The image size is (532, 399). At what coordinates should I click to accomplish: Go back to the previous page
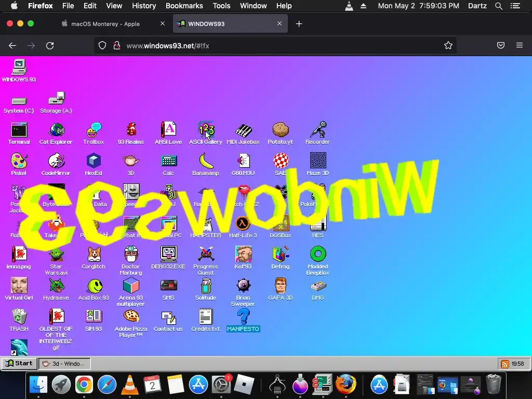(x=12, y=46)
